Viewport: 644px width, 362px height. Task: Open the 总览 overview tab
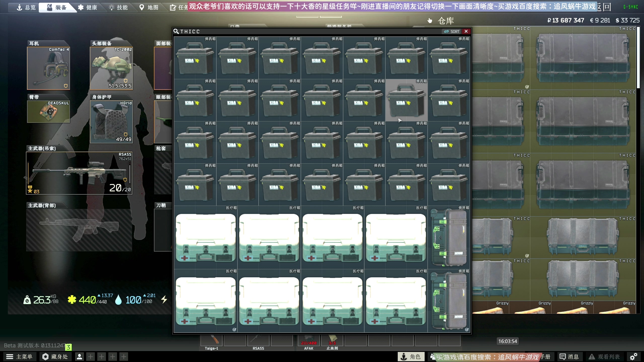point(26,7)
